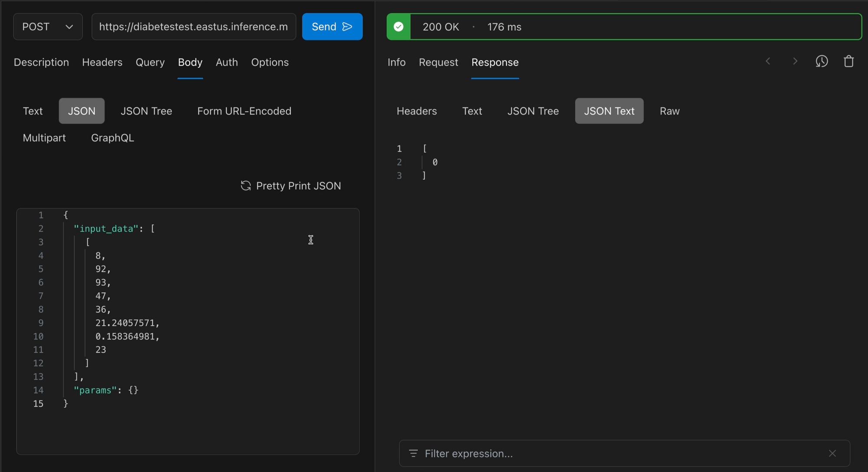Click the request URL field
Viewport: 868px width, 472px height.
[x=194, y=27]
